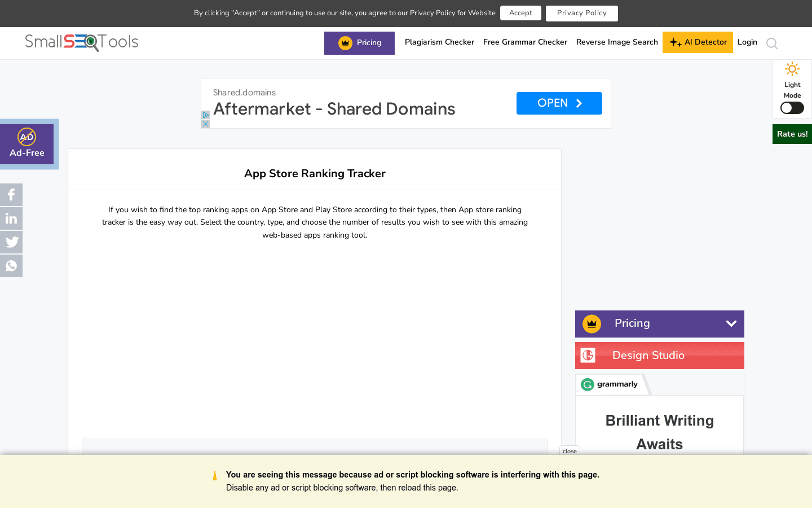Click the Twitter share icon
Image resolution: width=812 pixels, height=508 pixels.
(11, 242)
